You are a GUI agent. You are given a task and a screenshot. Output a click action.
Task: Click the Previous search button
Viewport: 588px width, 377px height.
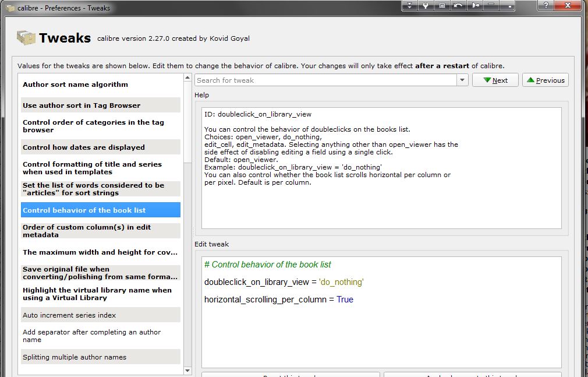[x=546, y=80]
